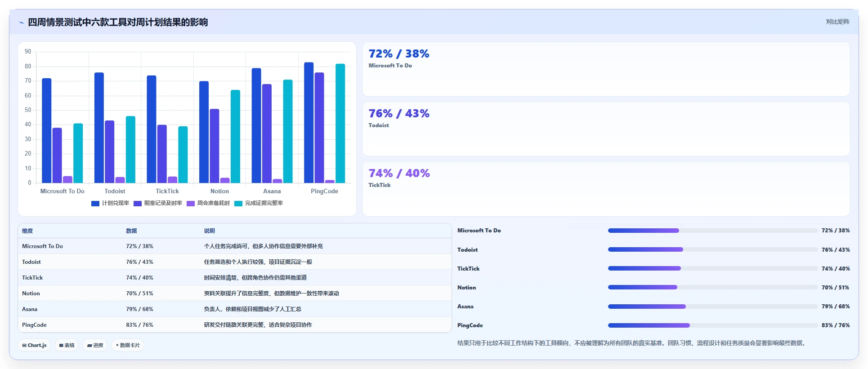
Task: Click the Microsoft To Do label in progress list
Action: 479,231
